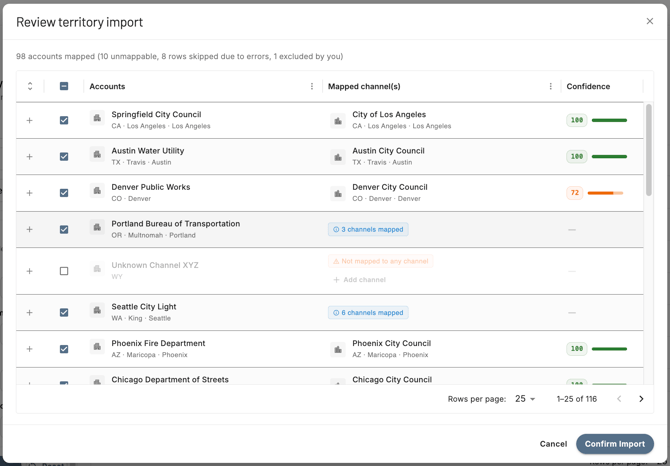Open the Mapped channel(s) column menu icon

[550, 86]
